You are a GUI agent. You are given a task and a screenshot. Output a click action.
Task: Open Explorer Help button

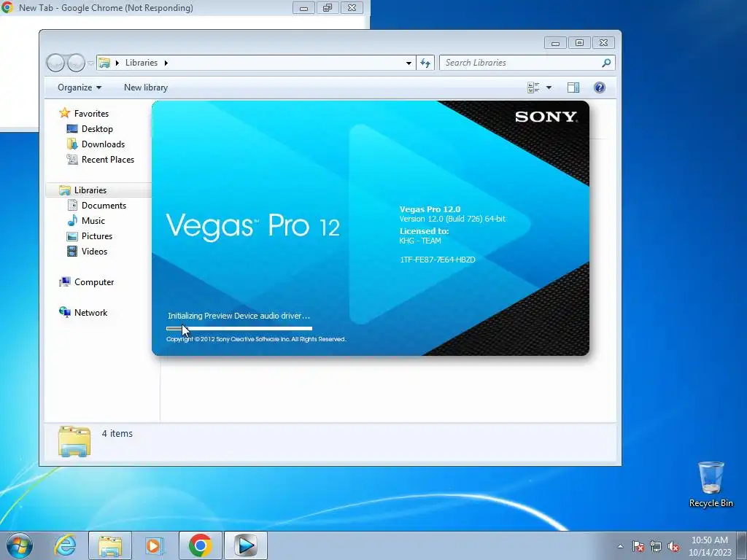(x=600, y=87)
